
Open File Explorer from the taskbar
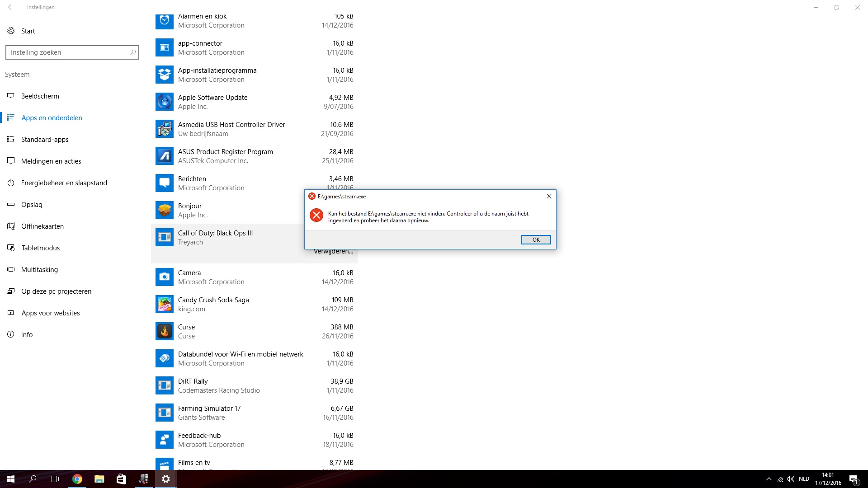[99, 479]
